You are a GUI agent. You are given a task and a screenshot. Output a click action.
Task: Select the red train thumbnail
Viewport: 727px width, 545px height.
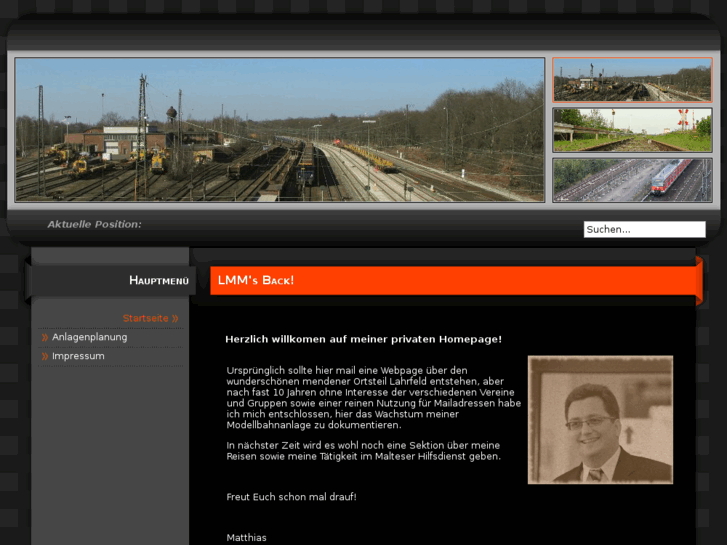[632, 180]
